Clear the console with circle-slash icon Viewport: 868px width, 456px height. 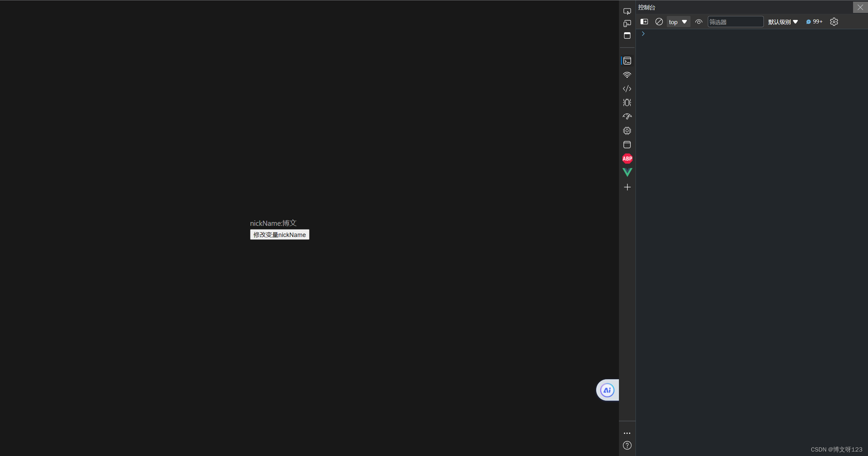pos(659,22)
